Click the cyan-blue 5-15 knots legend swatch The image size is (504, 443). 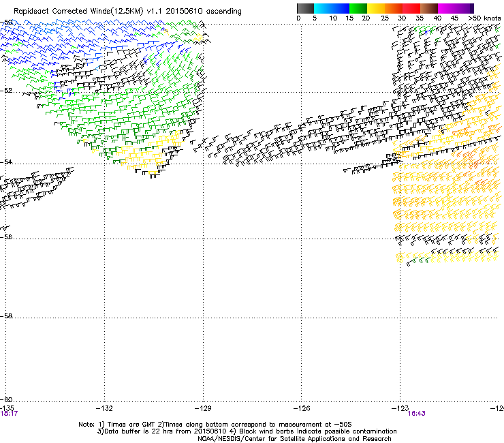tap(332, 8)
